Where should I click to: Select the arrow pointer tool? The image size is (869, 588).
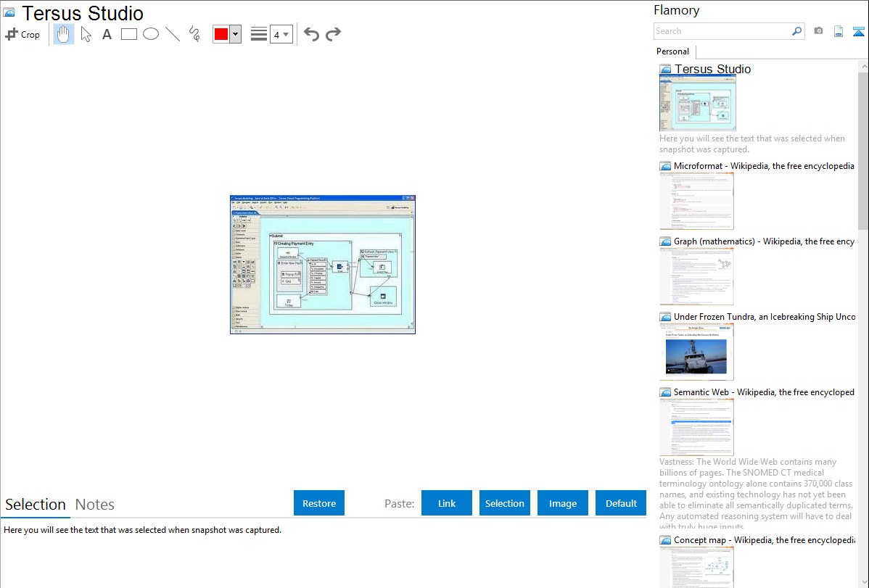click(86, 34)
